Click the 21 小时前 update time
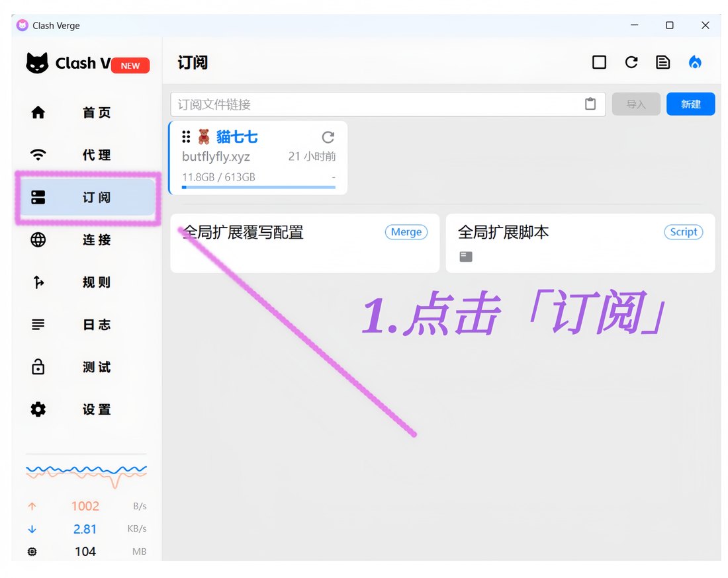This screenshot has width=728, height=578. pyautogui.click(x=312, y=156)
